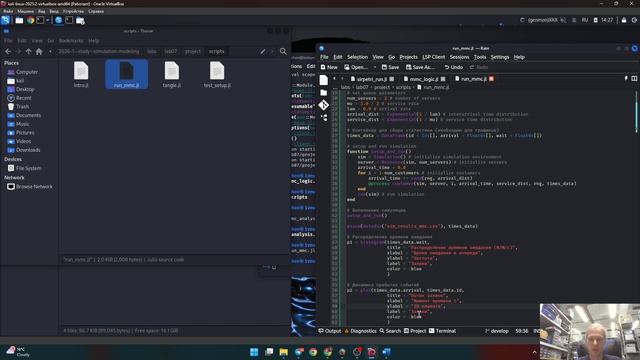Viewport: 640px width, 360px height.
Task: Select the tangle.jl file in Thunar
Action: coord(172,75)
